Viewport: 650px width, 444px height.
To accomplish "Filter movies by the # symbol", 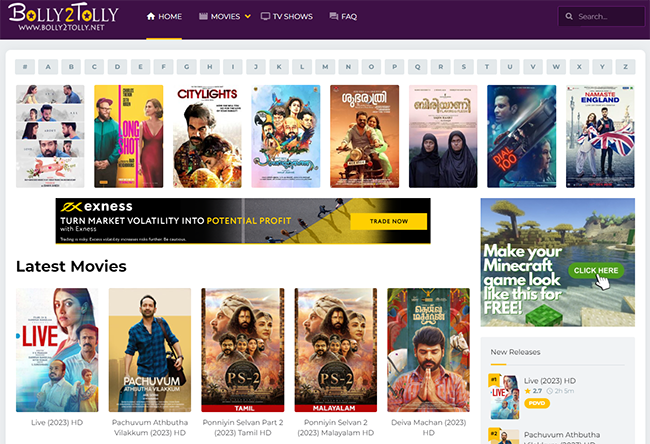I will point(24,67).
